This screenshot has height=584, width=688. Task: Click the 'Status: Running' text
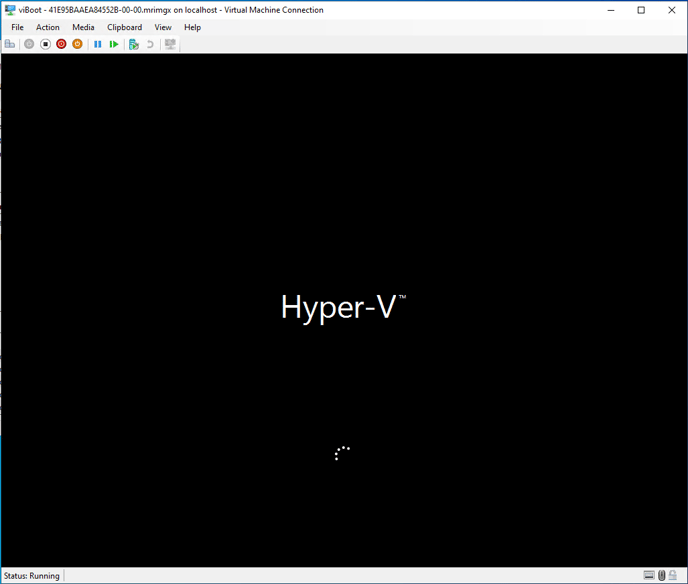32,575
